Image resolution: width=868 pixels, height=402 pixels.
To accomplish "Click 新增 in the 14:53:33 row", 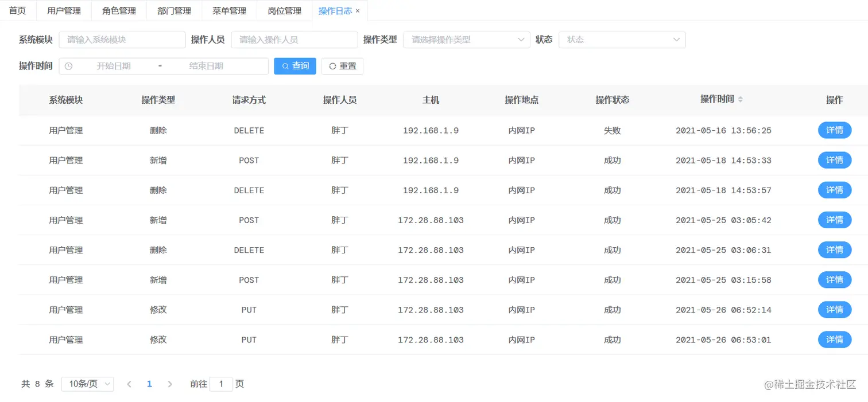I will tap(158, 160).
